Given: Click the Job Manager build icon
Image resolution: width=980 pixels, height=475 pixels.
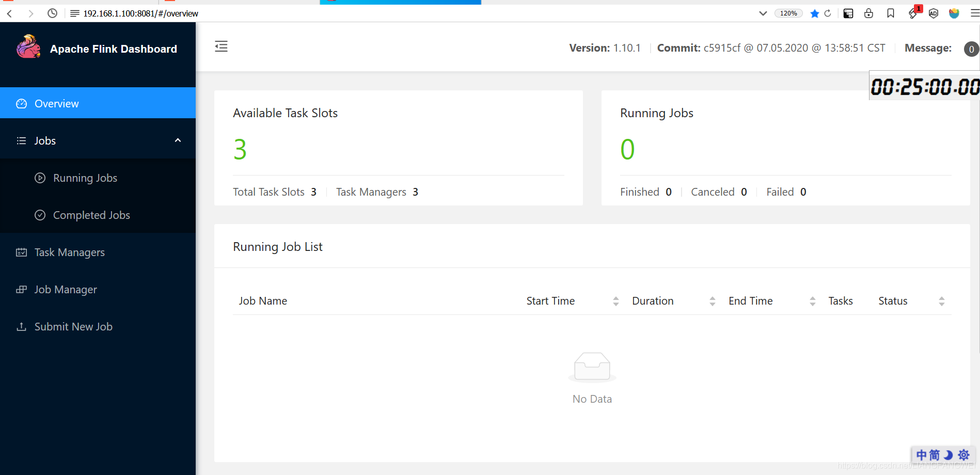Looking at the screenshot, I should (21, 290).
